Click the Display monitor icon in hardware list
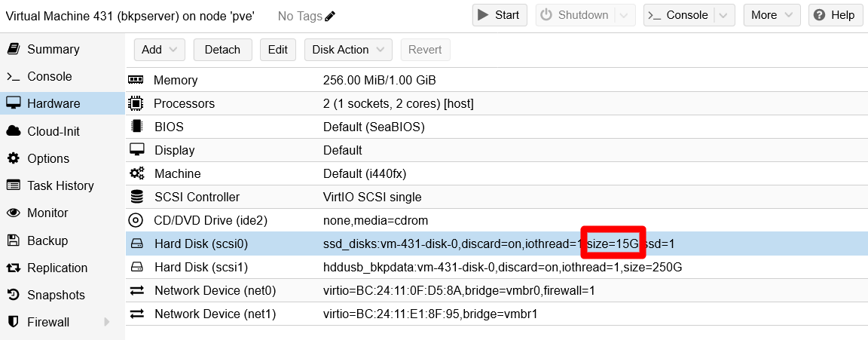The image size is (868, 340). [136, 149]
